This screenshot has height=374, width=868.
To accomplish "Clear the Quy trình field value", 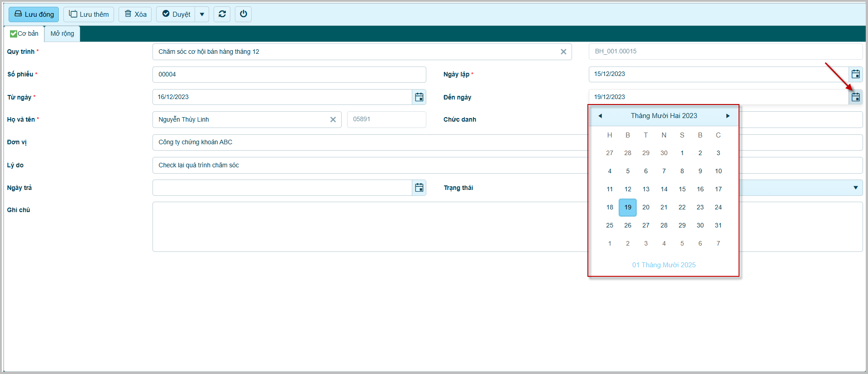I will point(563,52).
